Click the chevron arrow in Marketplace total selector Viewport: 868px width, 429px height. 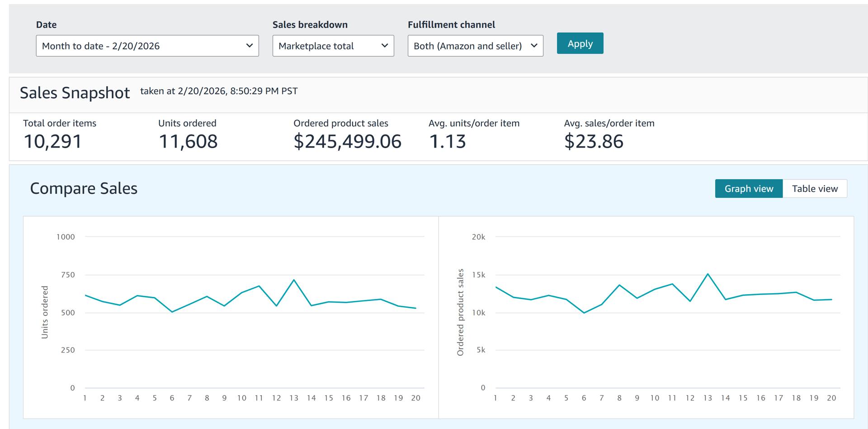tap(384, 46)
